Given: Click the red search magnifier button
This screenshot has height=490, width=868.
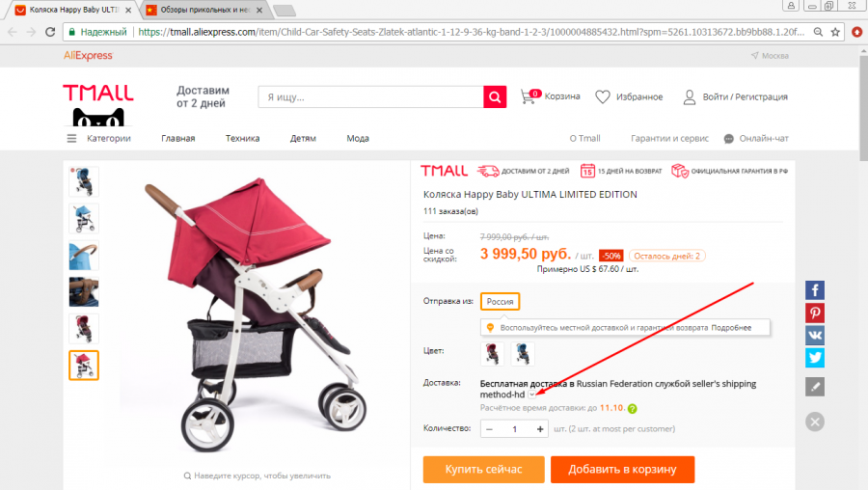Looking at the screenshot, I should pos(495,96).
